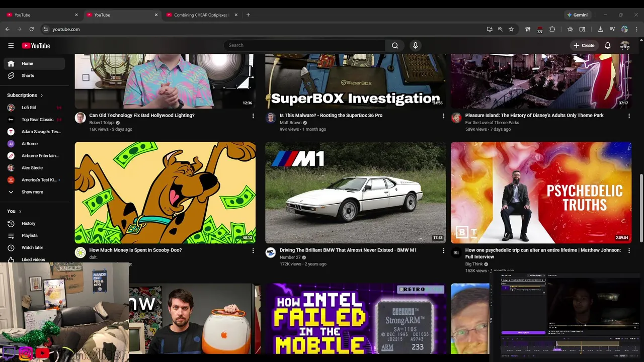
Task: Open Watch later in the sidebar
Action: click(34, 247)
